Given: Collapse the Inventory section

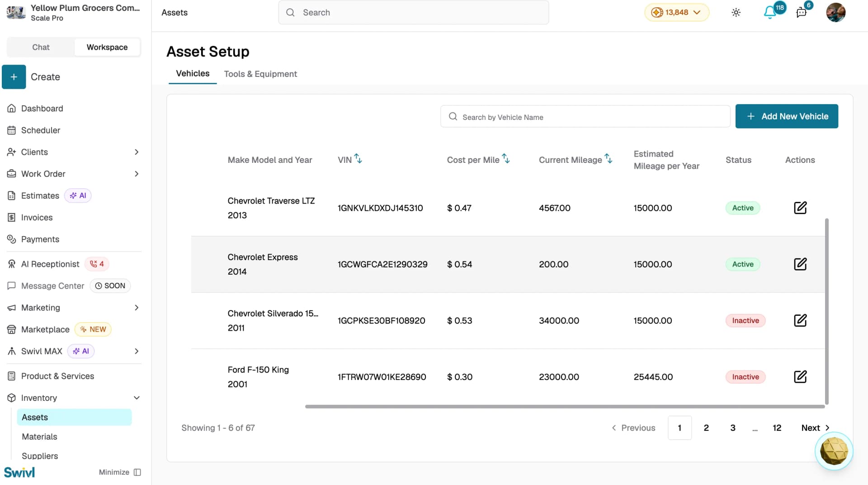Looking at the screenshot, I should click(137, 398).
